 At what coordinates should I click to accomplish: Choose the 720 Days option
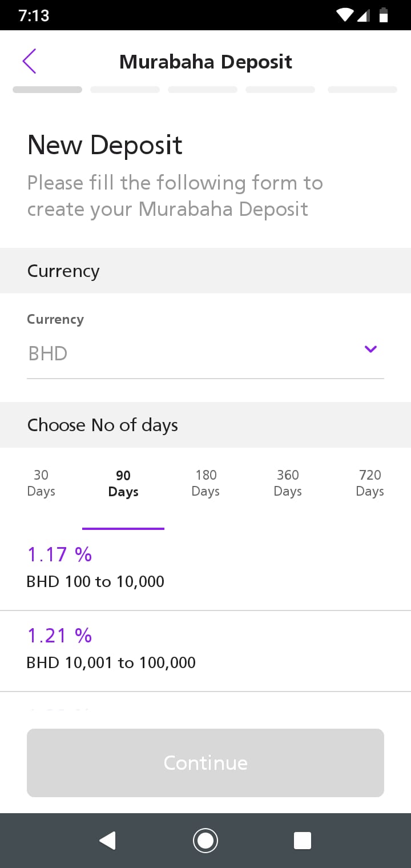click(x=370, y=483)
